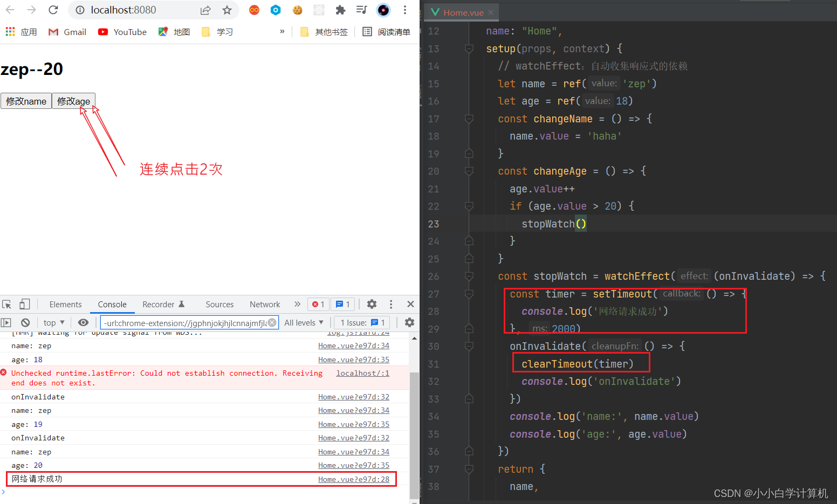Open the top JavaScript context dropdown
Image resolution: width=837 pixels, height=504 pixels.
point(54,322)
